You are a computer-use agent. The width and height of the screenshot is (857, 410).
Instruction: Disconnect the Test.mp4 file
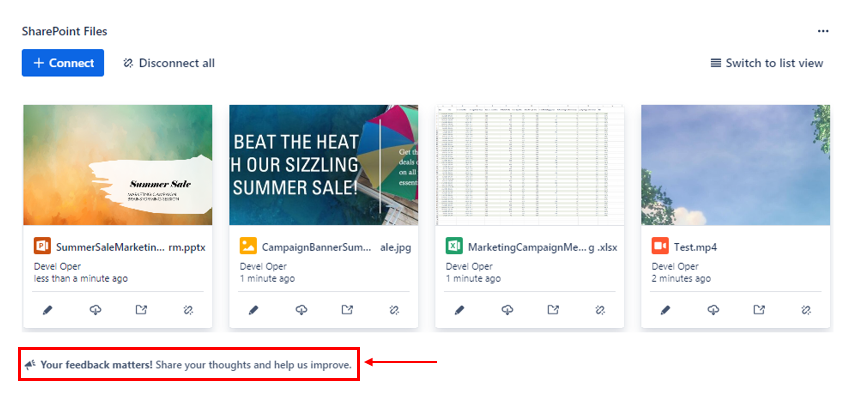click(806, 310)
